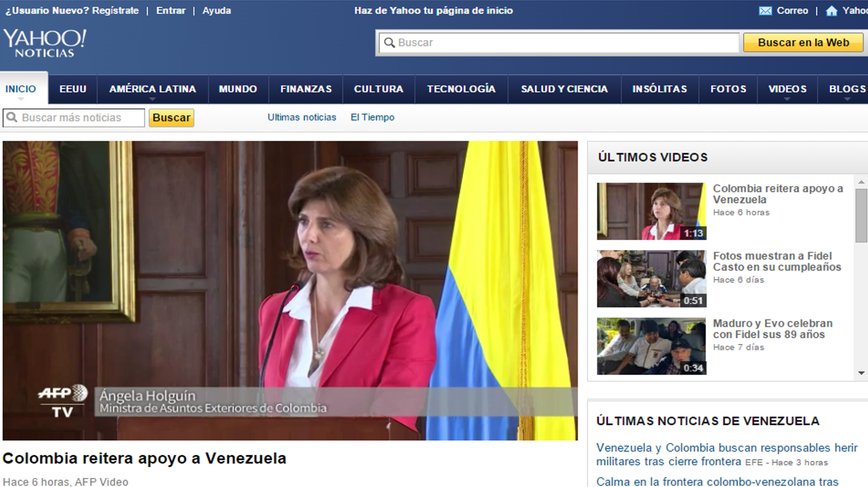
Task: Open thumbnail of 1:13 Colombia video
Action: pyautogui.click(x=651, y=211)
